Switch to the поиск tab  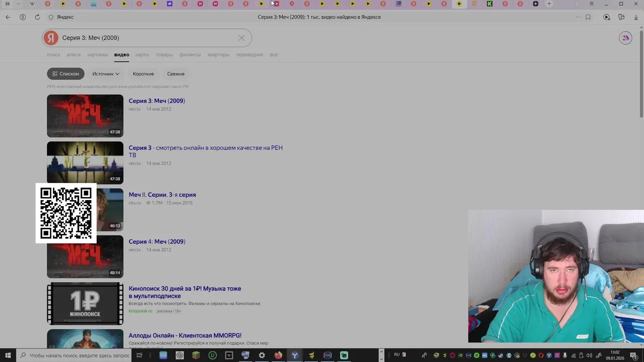(x=53, y=55)
